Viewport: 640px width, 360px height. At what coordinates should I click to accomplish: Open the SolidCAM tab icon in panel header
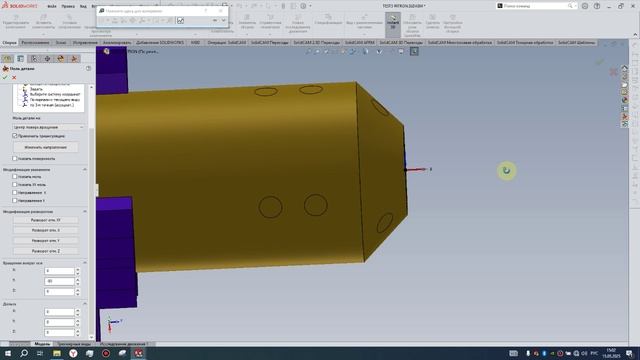point(74,59)
